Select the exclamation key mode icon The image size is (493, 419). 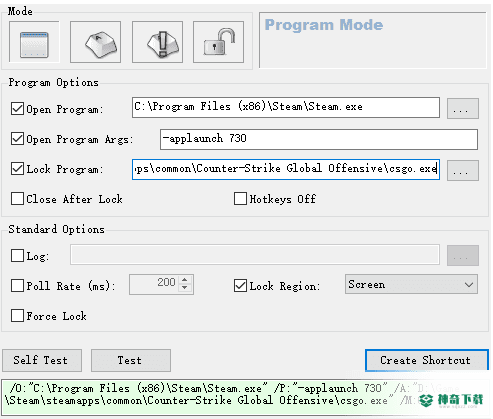(x=157, y=42)
